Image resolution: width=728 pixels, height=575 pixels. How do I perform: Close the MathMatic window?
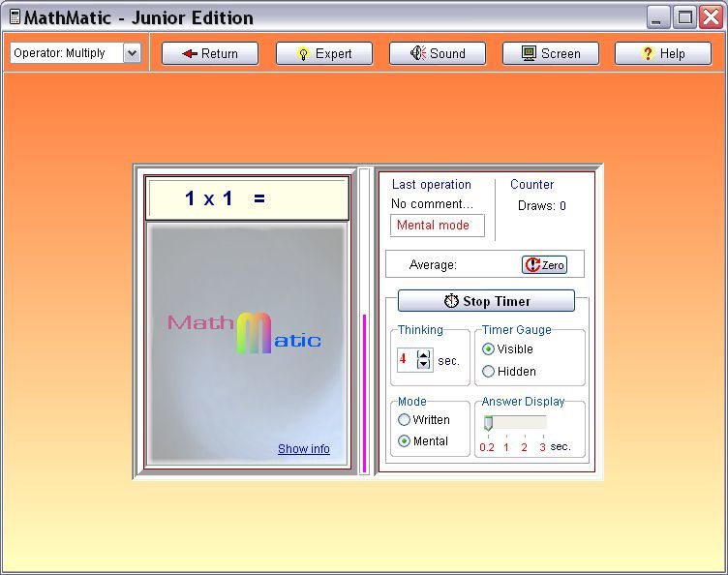click(712, 17)
